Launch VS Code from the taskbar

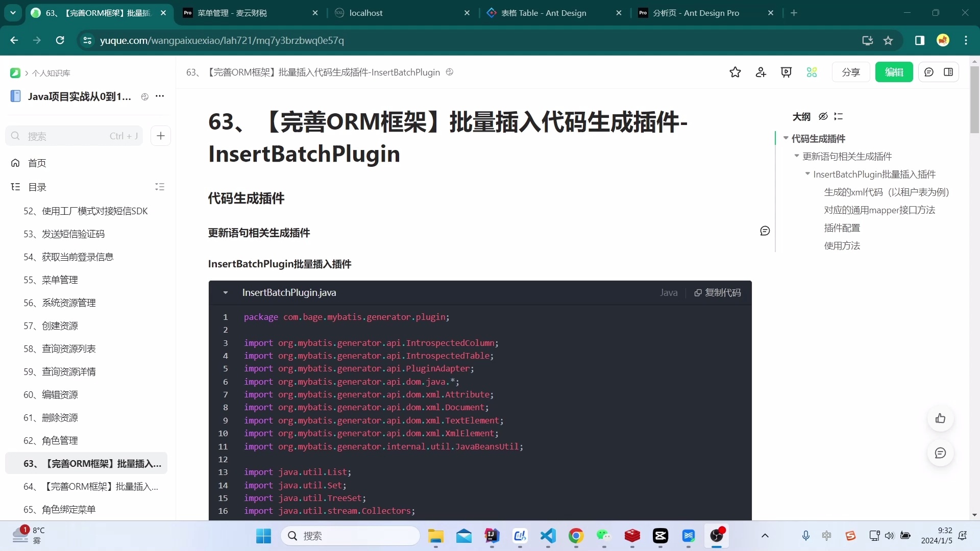click(x=548, y=536)
